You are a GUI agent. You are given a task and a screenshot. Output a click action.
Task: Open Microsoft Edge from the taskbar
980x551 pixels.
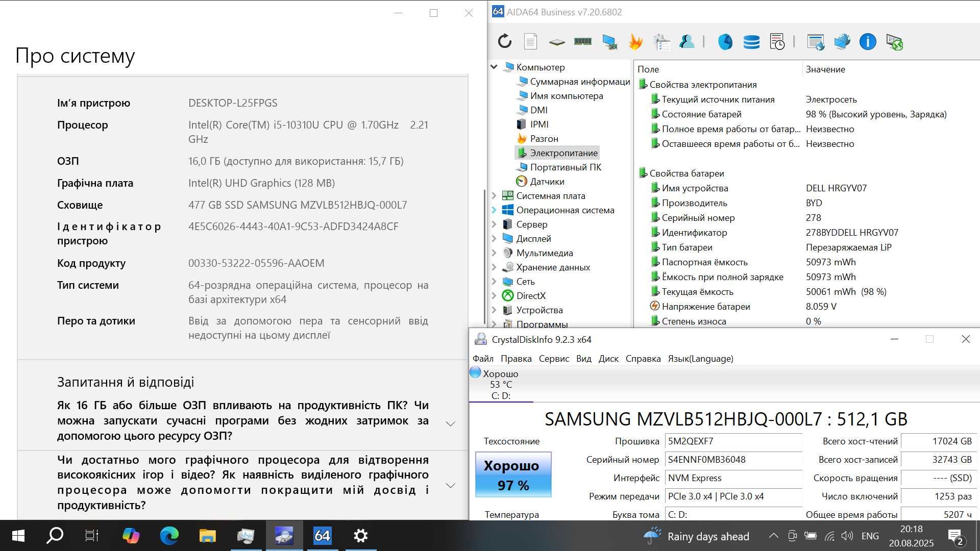click(169, 536)
